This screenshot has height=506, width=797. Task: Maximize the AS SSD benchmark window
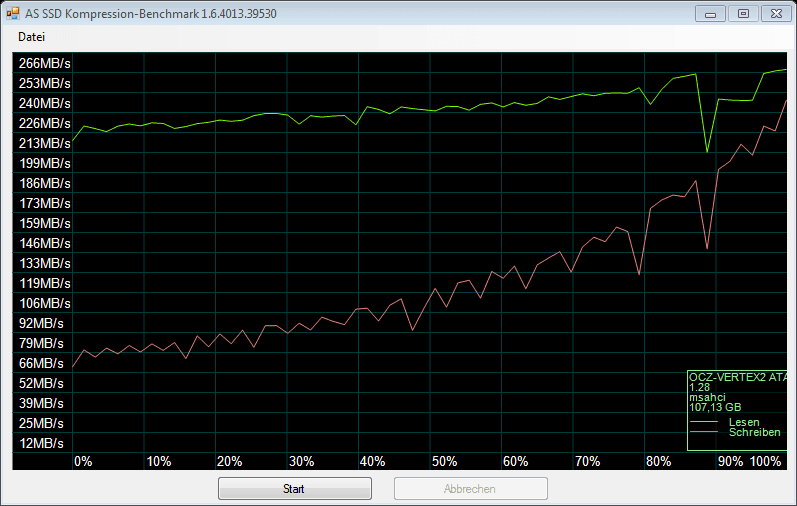coord(743,13)
